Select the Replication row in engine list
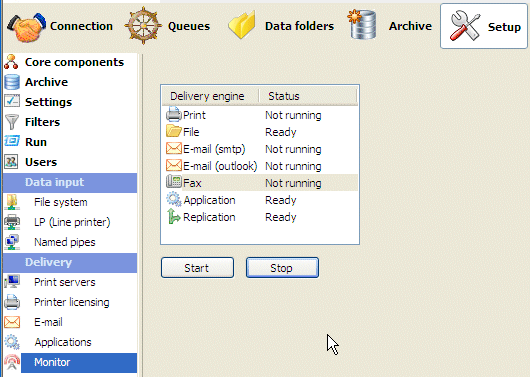 (x=260, y=217)
